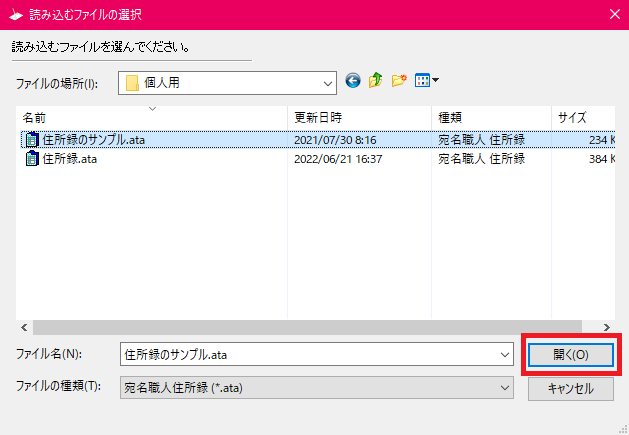Select the file 住所録のサンプル.ata
Image resolution: width=629 pixels, height=435 pixels.
tap(93, 140)
